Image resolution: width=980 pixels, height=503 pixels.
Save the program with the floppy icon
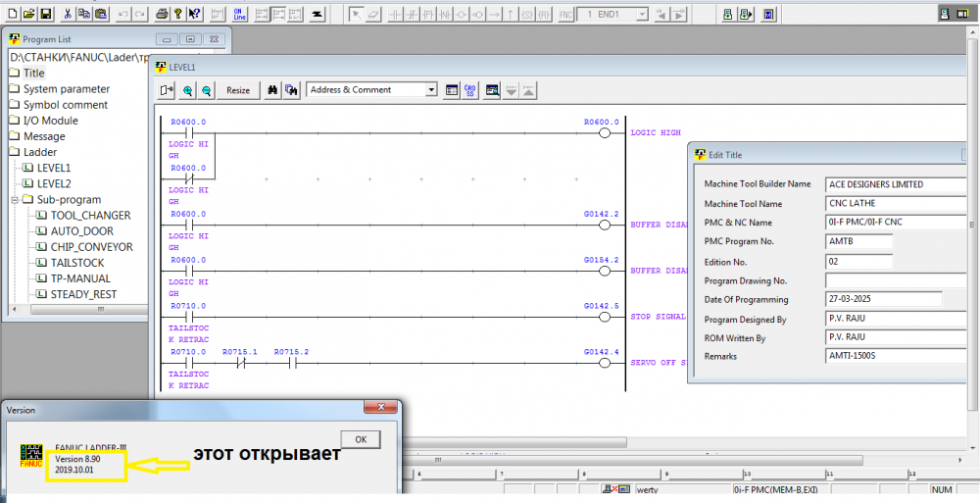coord(45,13)
